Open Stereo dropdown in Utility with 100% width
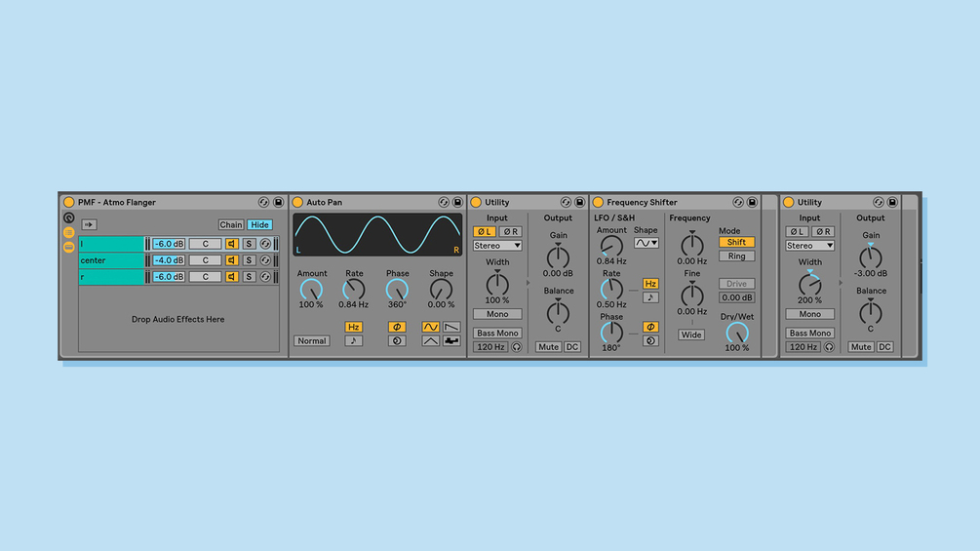Viewport: 980px width, 551px height. coord(497,246)
